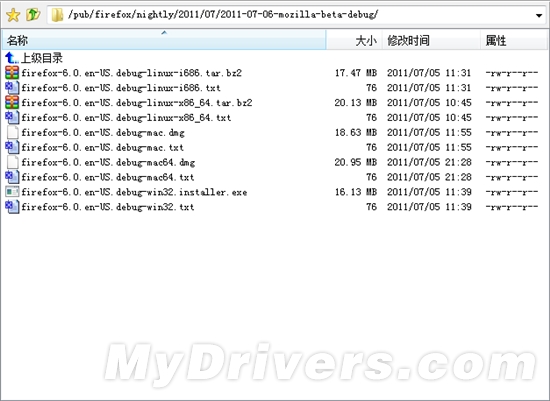This screenshot has height=401, width=550.
Task: Open the path history dropdown arrow
Action: pyautogui.click(x=539, y=15)
